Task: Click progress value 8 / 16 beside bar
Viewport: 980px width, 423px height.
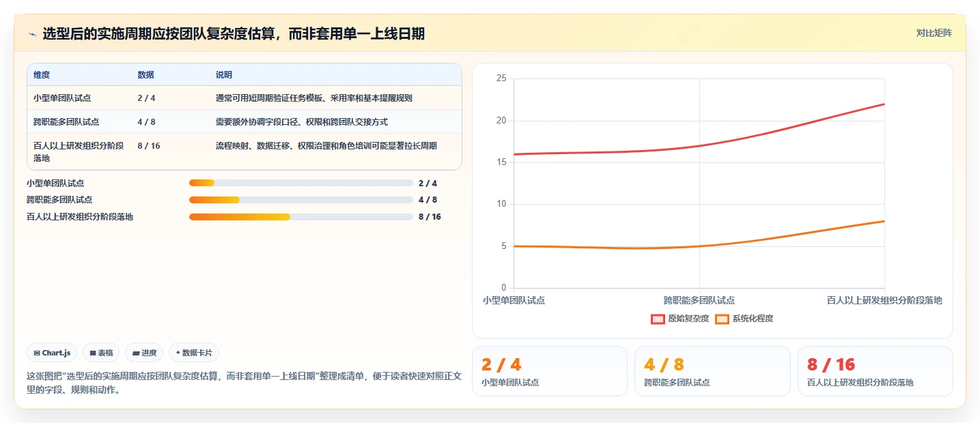Action: click(x=430, y=217)
